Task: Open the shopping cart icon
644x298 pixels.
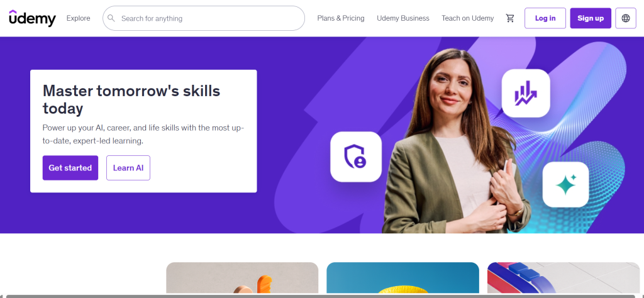Action: [510, 18]
